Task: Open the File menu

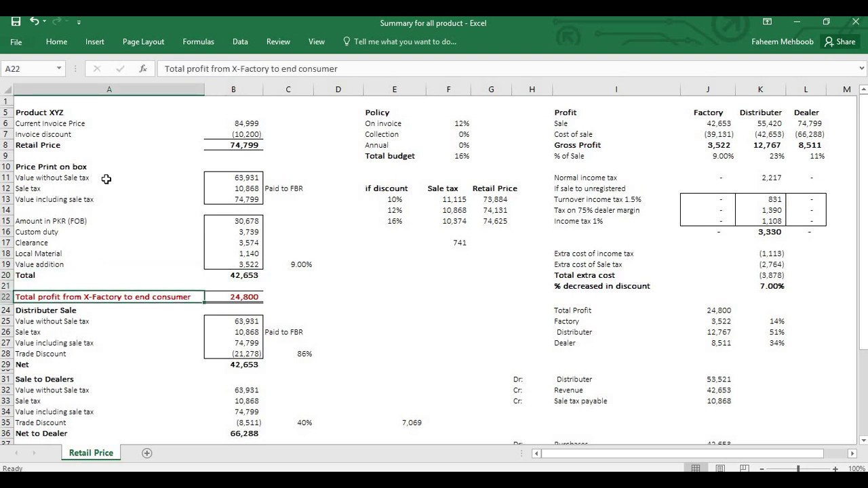Action: point(16,41)
